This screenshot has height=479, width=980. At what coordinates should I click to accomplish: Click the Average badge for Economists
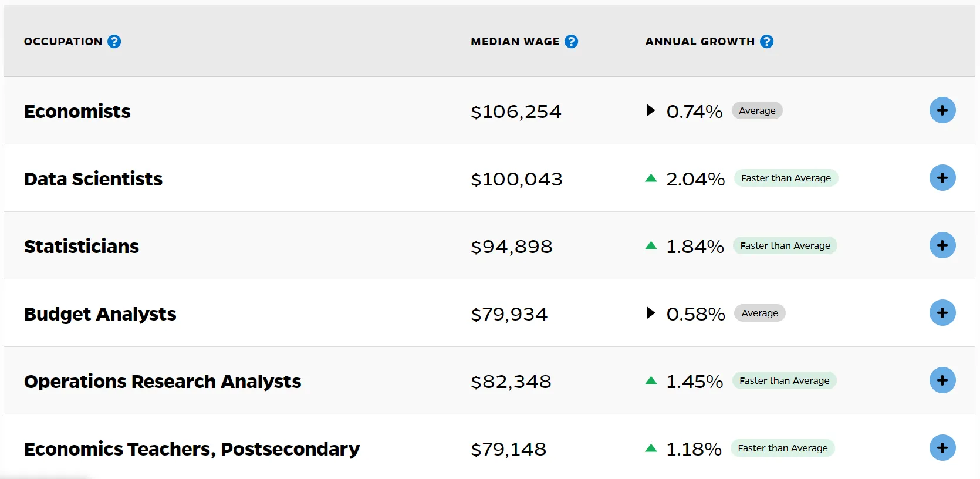tap(757, 111)
